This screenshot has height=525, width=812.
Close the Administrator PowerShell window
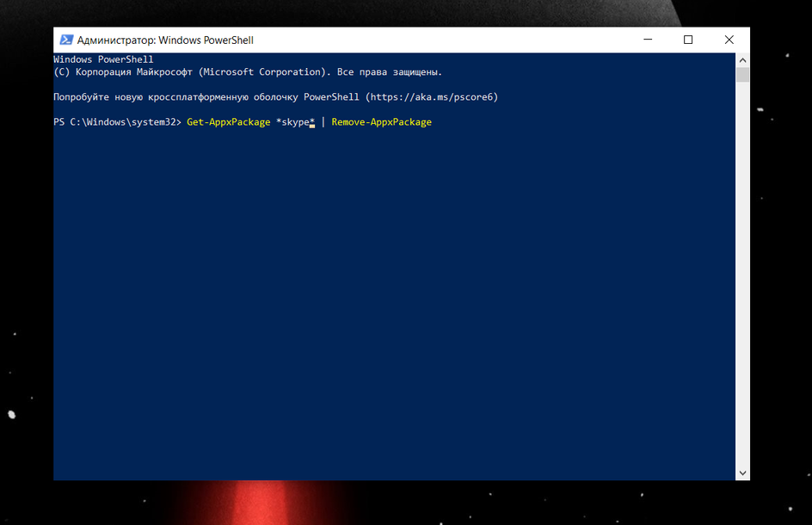click(x=729, y=40)
